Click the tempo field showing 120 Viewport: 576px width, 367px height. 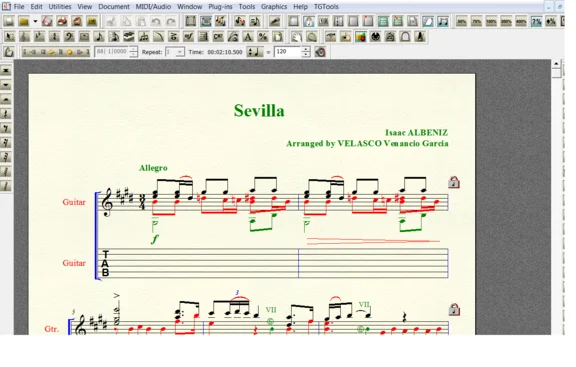[x=288, y=52]
